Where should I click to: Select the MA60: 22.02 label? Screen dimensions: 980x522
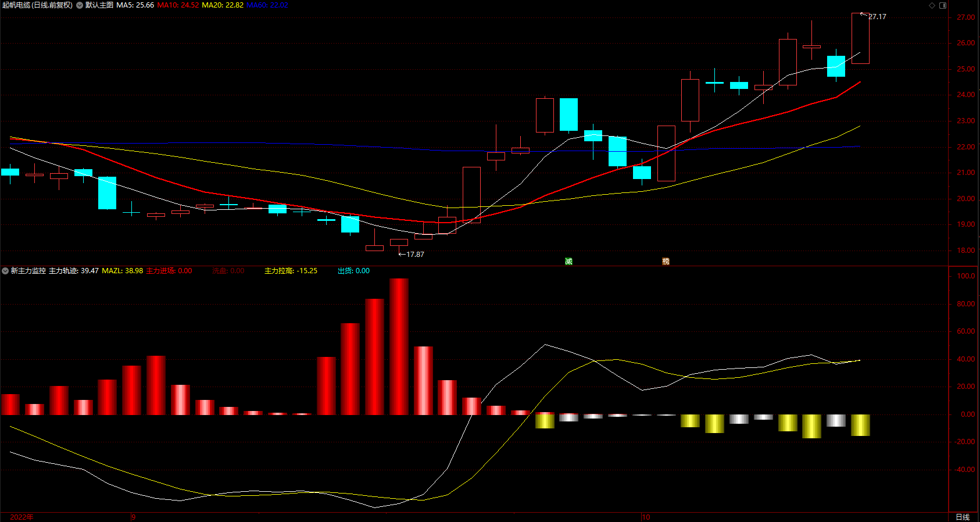tap(267, 5)
